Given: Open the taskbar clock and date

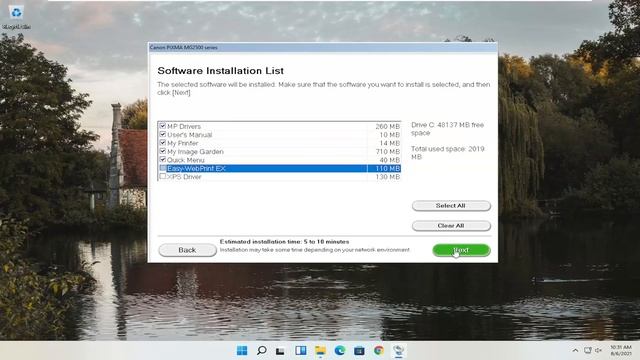Looking at the screenshot, I should point(621,350).
